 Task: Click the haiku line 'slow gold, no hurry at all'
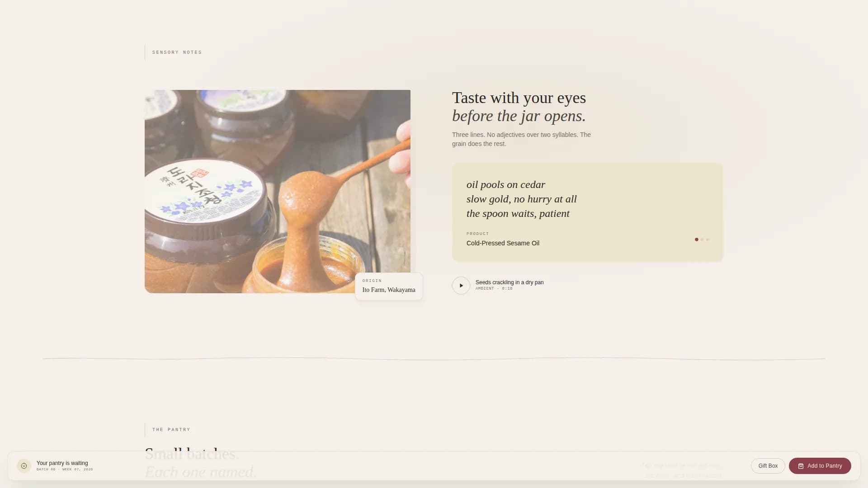tap(522, 199)
